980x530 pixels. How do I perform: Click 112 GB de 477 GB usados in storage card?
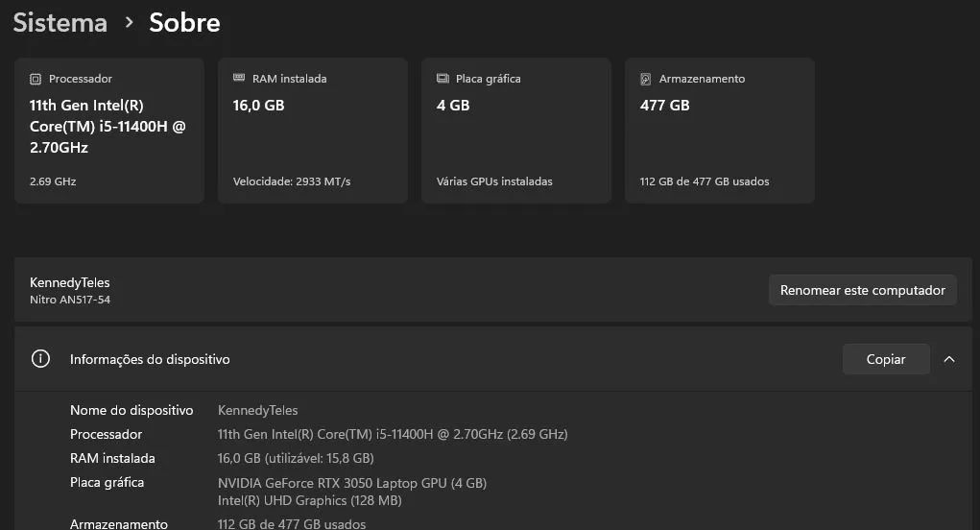point(705,181)
